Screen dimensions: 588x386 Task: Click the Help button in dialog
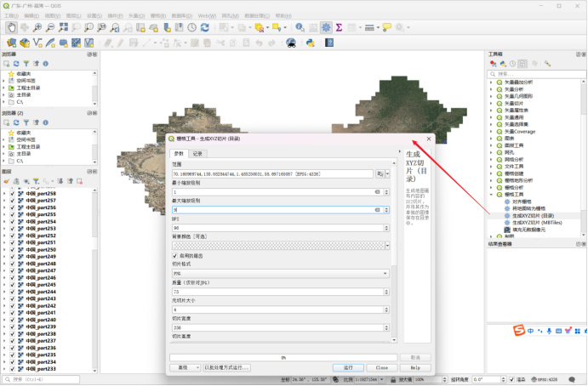[415, 367]
